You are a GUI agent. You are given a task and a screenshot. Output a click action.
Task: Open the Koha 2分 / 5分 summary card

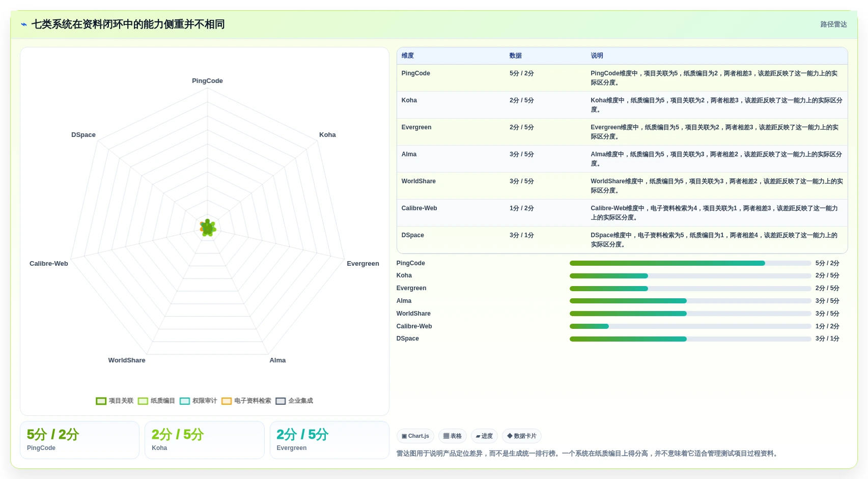click(x=205, y=440)
